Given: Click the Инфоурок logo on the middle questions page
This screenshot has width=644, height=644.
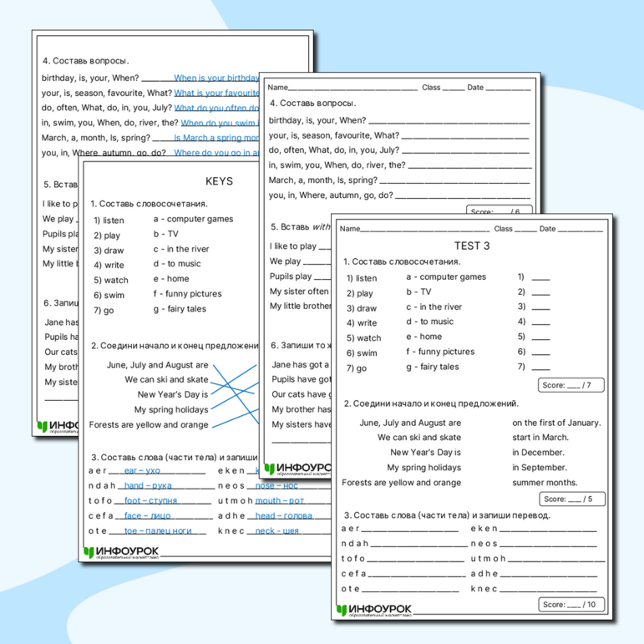Looking at the screenshot, I should pos(298,469).
